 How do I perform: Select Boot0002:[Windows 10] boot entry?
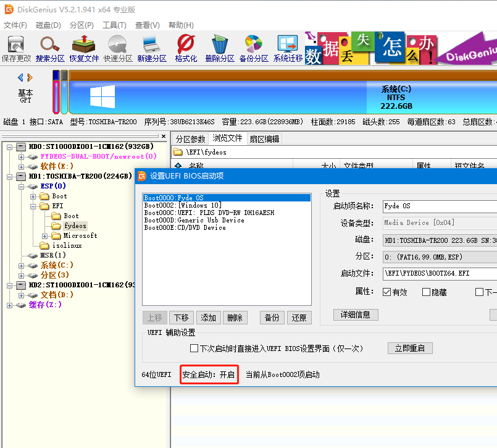tap(227, 205)
